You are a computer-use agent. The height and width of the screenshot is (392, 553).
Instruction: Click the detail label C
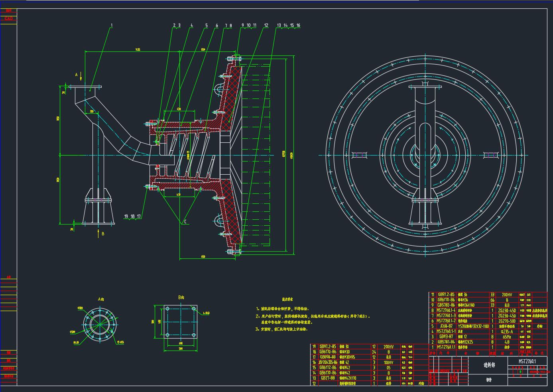[x=185, y=222]
